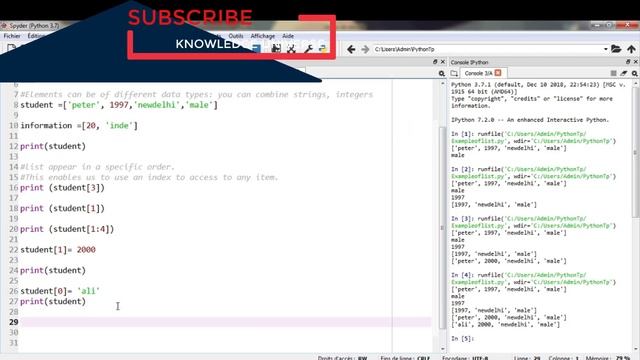Click the line student[1]= 2000
The height and width of the screenshot is (360, 640).
click(x=58, y=249)
